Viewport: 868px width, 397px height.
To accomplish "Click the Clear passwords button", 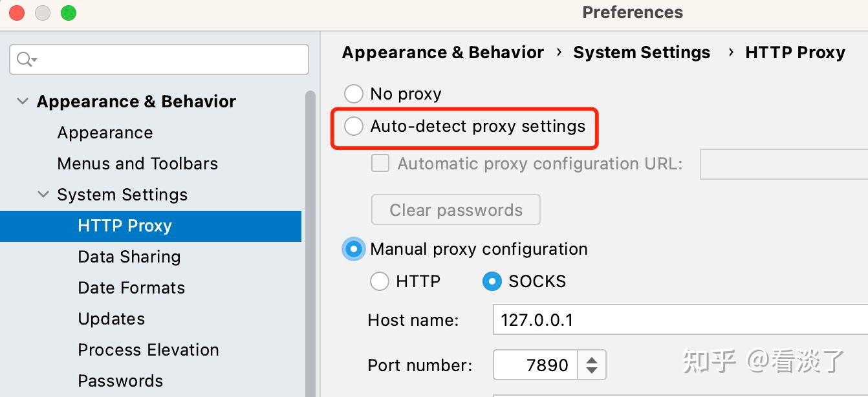I will click(x=455, y=210).
